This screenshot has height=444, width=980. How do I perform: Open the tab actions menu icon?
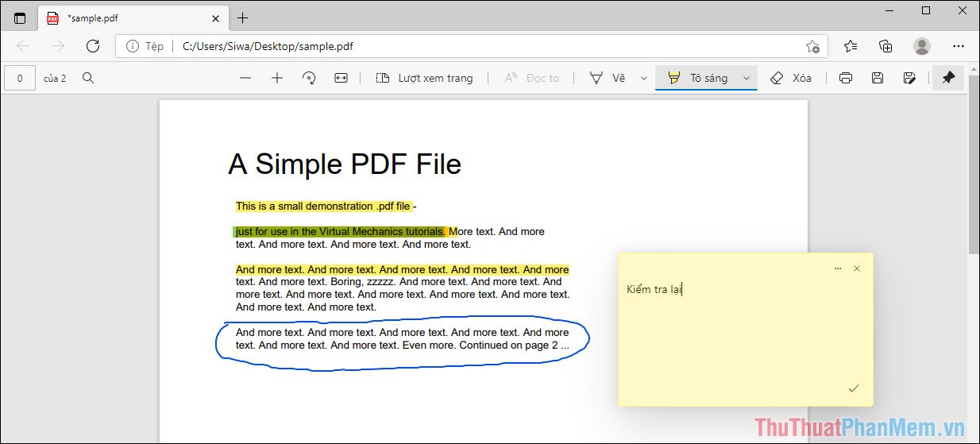20,17
